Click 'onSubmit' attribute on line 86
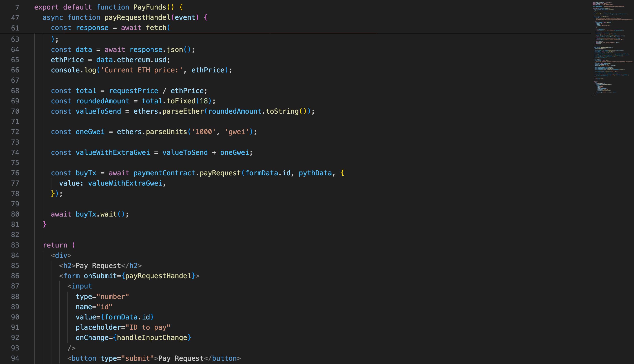The width and height of the screenshot is (634, 364). click(100, 276)
